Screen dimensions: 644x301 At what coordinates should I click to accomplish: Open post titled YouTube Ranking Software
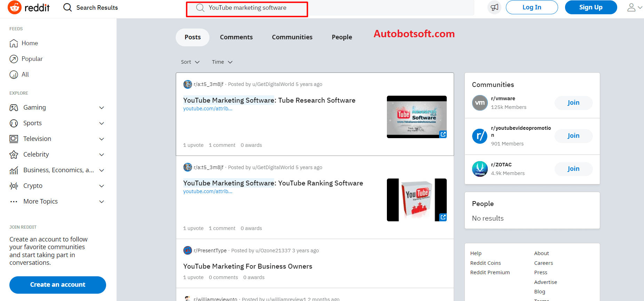tap(273, 183)
